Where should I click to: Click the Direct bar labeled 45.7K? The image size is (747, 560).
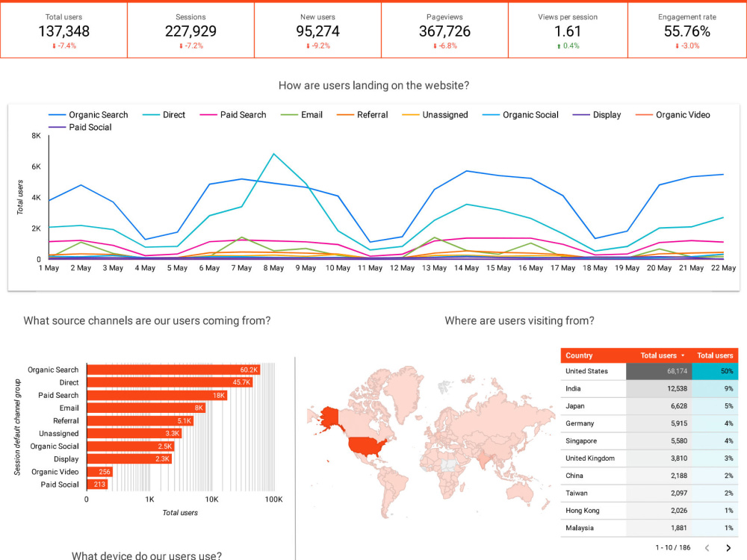(x=170, y=382)
